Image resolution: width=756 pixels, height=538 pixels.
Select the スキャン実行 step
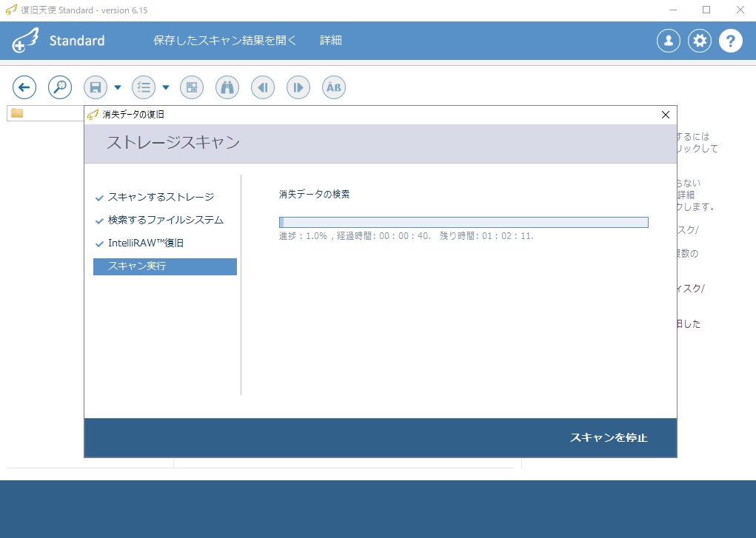click(x=165, y=266)
